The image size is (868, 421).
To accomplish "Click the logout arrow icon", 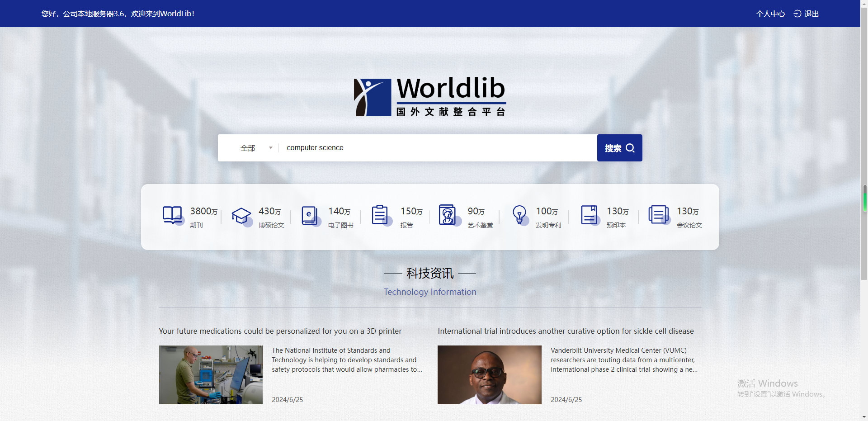I will [797, 14].
